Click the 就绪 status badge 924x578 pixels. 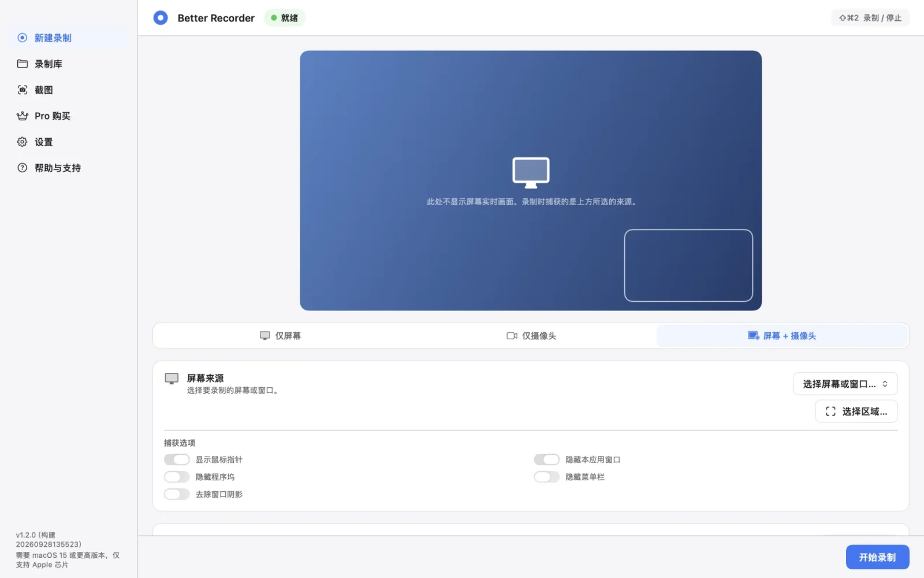(x=285, y=18)
